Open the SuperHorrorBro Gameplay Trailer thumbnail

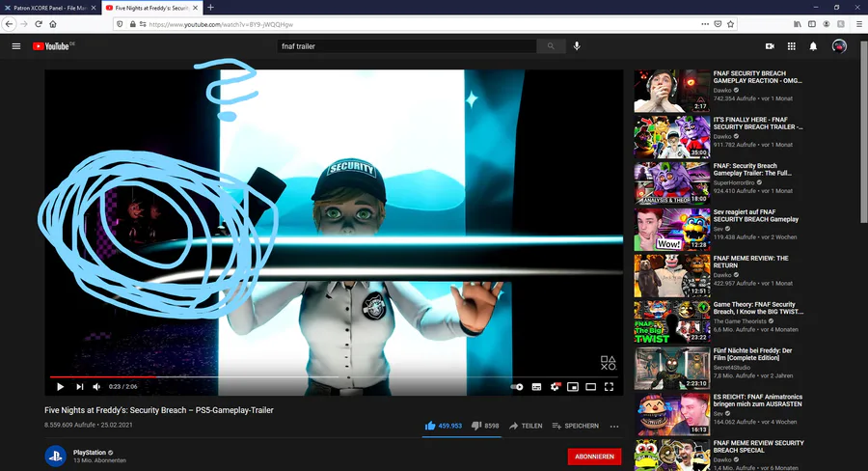pyautogui.click(x=672, y=183)
